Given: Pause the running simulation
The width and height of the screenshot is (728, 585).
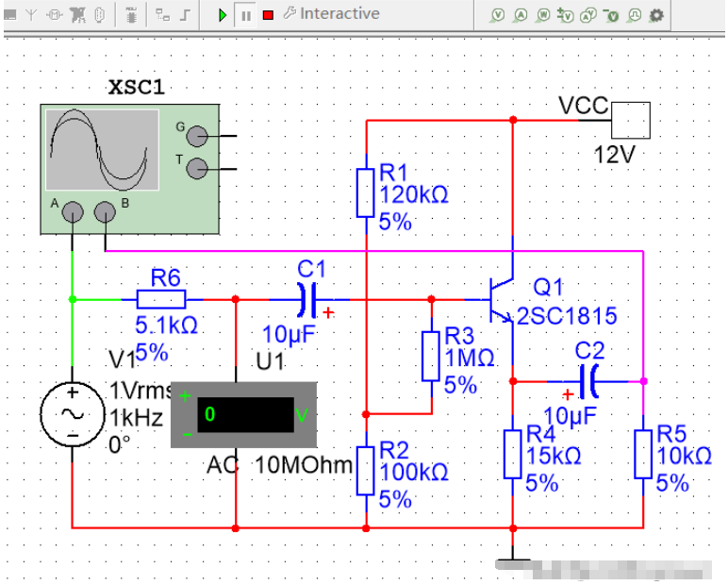Looking at the screenshot, I should (x=245, y=15).
